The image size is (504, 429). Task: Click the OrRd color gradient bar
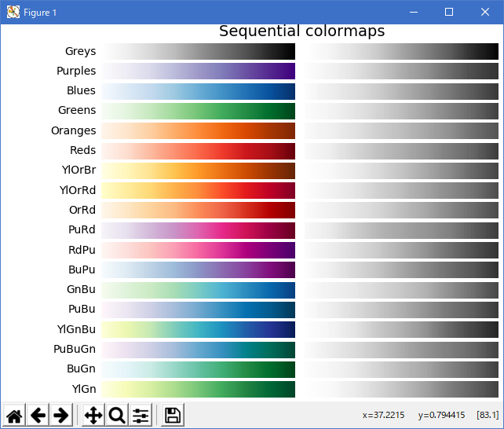click(x=199, y=211)
